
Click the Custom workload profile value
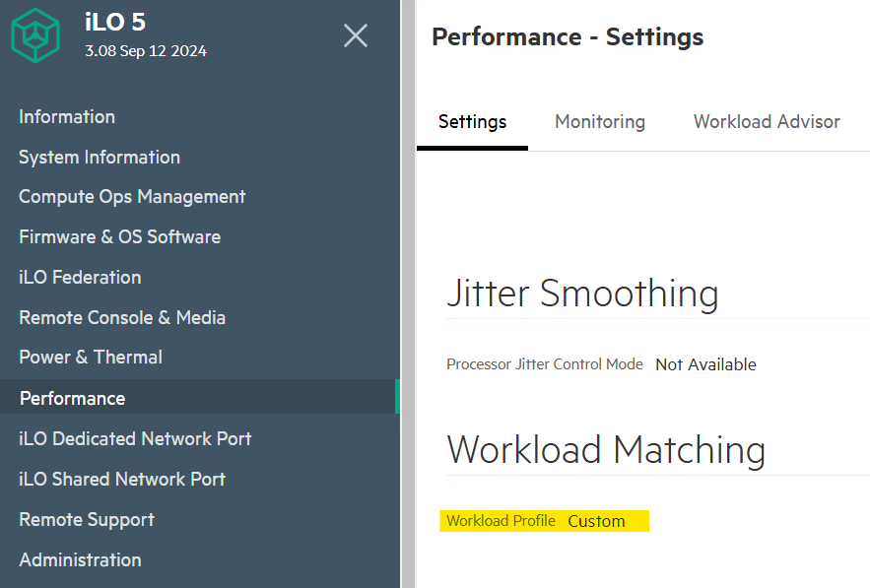[596, 521]
